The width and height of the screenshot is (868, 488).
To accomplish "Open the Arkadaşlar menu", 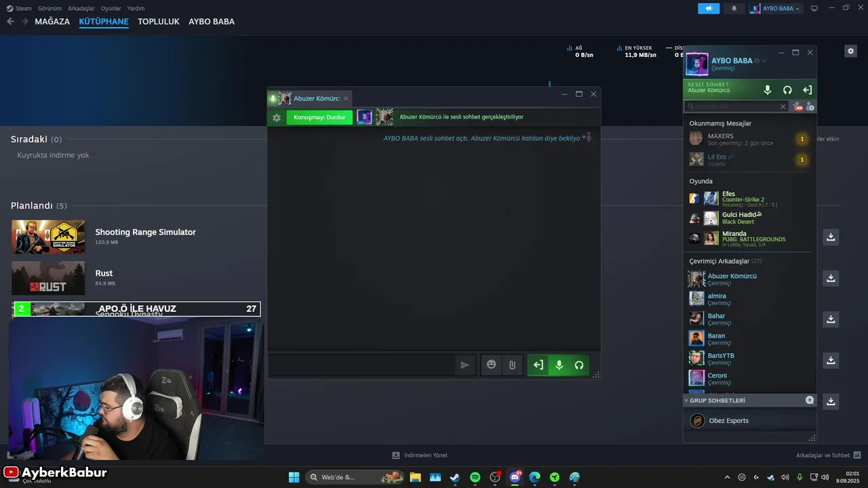I will pos(81,8).
